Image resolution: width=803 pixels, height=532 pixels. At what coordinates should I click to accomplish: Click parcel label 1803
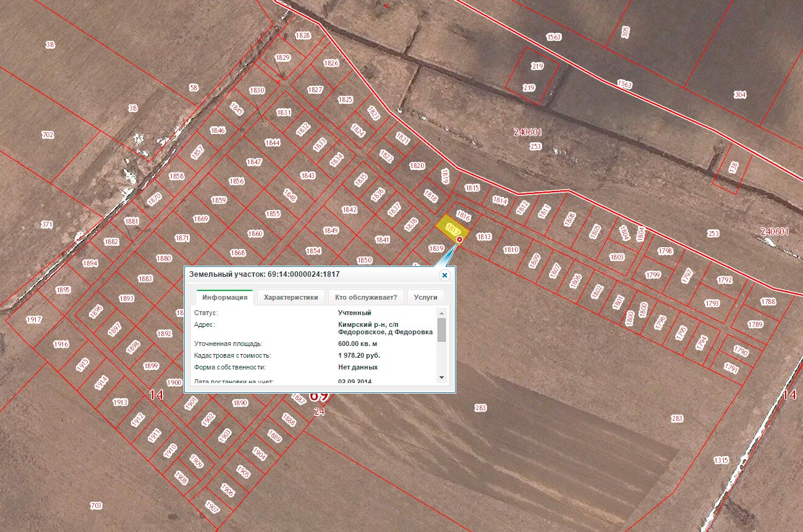point(616,257)
